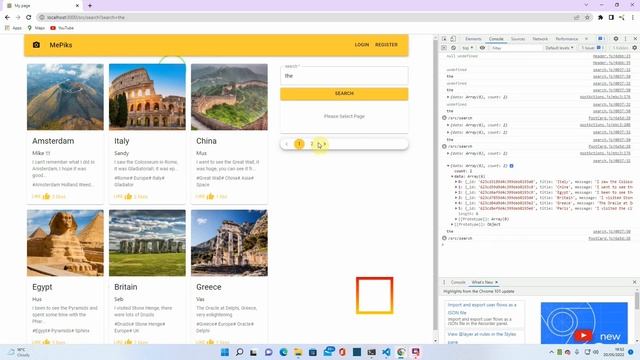Click pagination previous arrow

[x=287, y=144]
